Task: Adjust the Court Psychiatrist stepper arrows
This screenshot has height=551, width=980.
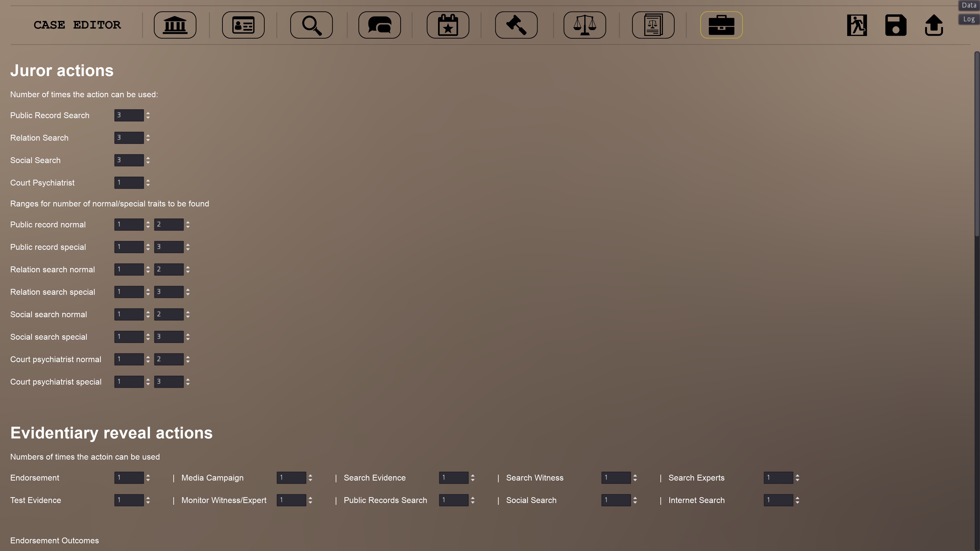Action: pos(148,182)
